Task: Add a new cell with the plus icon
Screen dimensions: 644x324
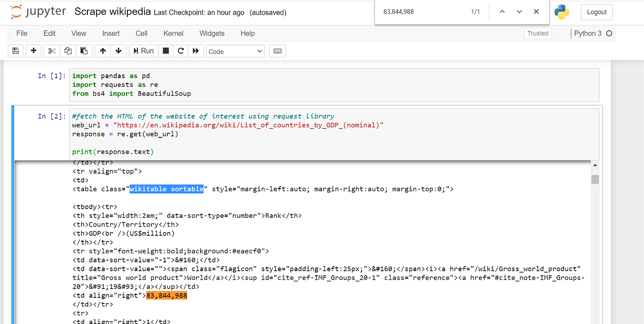Action: coord(33,51)
